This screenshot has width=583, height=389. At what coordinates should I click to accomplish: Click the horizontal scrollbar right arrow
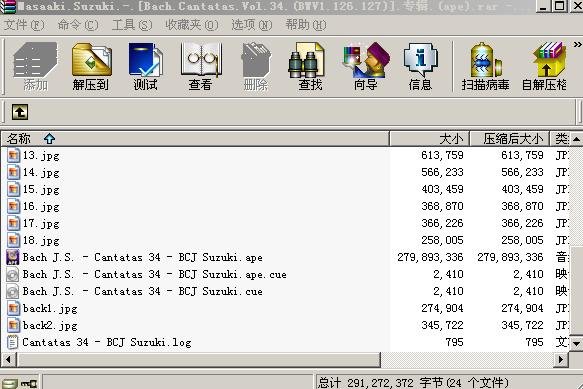[561, 360]
